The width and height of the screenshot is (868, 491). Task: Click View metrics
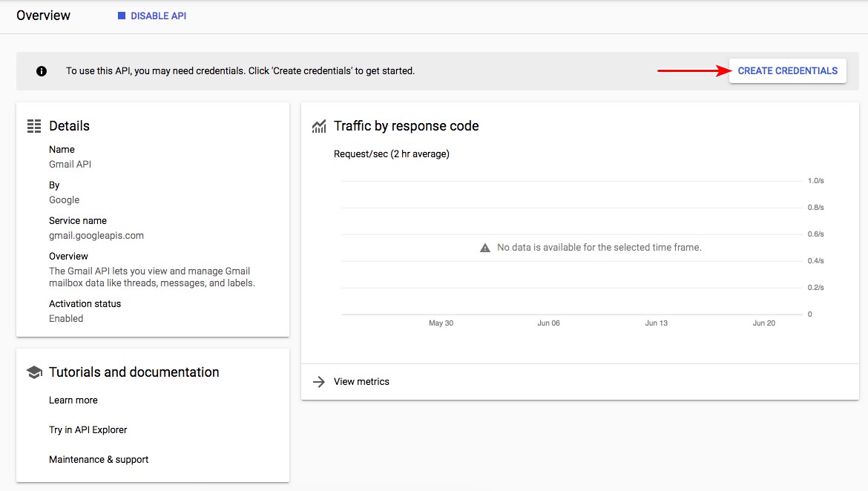tap(361, 381)
